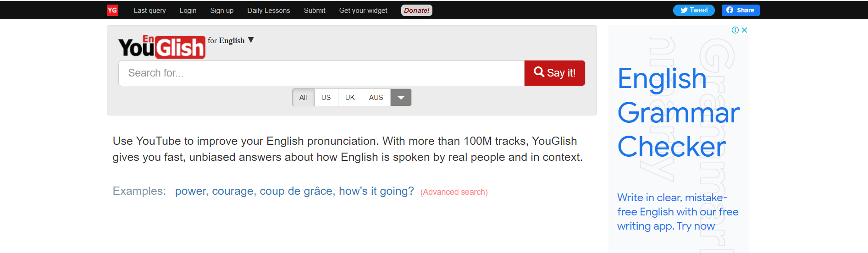Try the example word 'power'
This screenshot has height=253, width=868.
(190, 191)
